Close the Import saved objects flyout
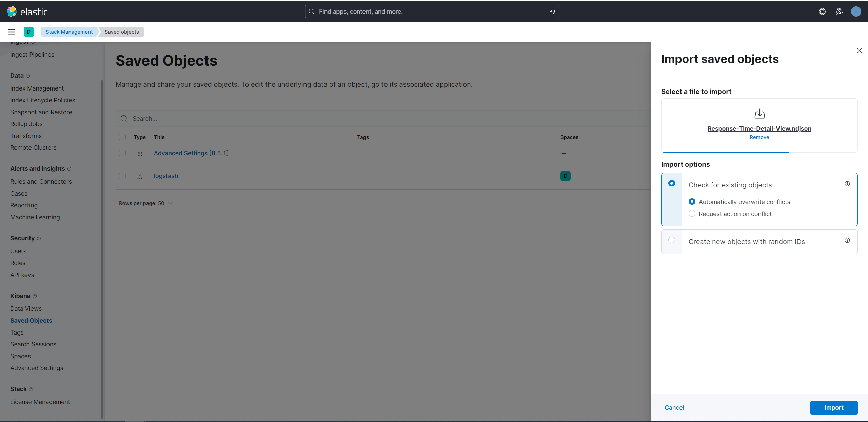Screen dimensions: 868x422 (x=859, y=51)
